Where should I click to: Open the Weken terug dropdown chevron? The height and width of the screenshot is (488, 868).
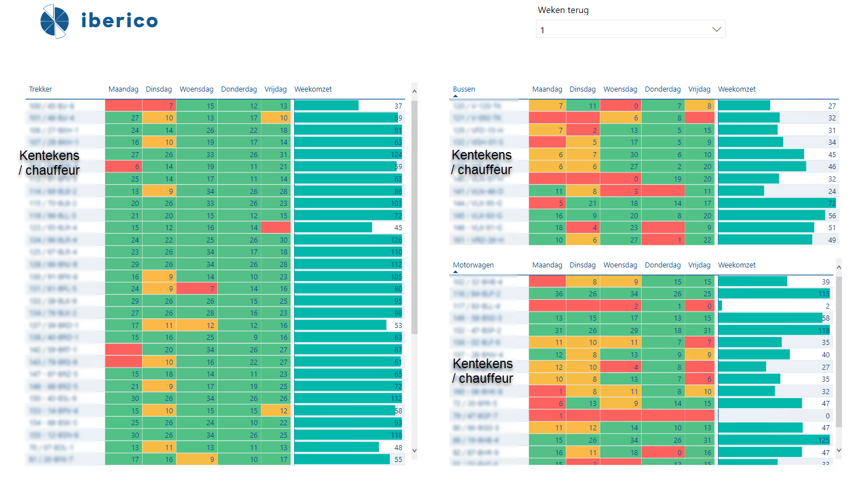tap(716, 29)
